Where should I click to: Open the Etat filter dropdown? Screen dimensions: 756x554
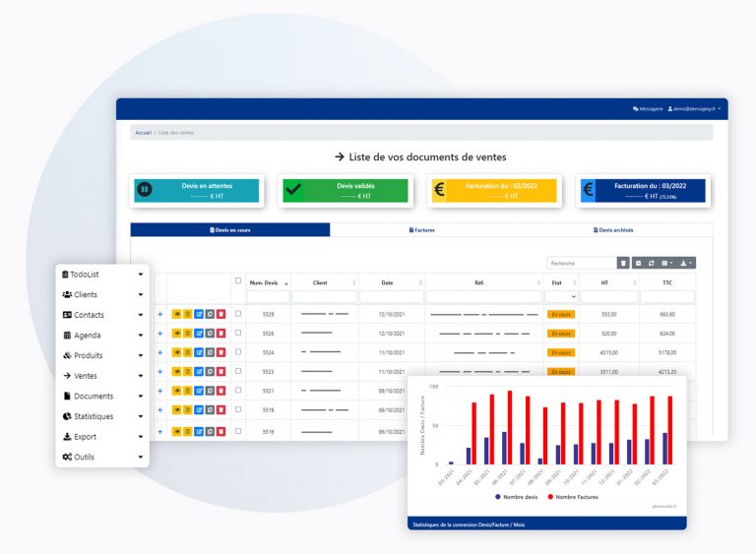pos(561,296)
